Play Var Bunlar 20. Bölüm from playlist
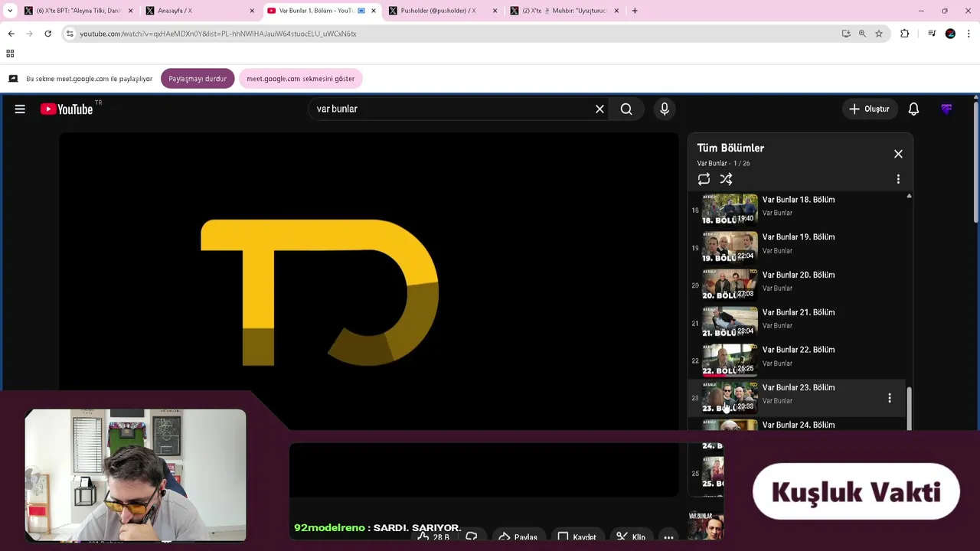 click(796, 285)
